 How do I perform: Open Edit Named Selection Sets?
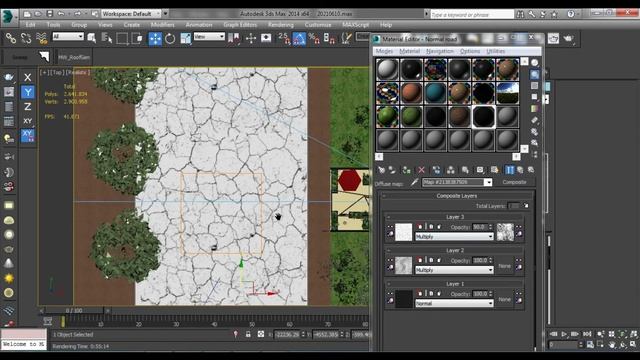click(x=347, y=38)
